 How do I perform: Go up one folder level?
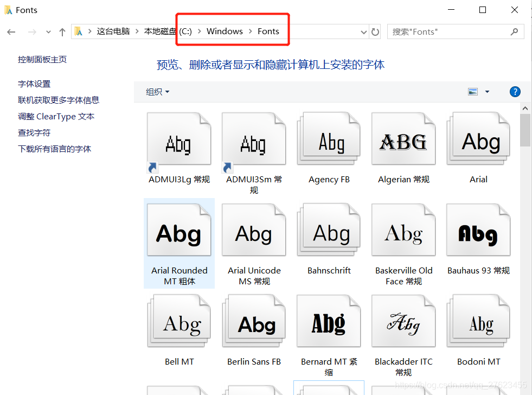tap(62, 32)
